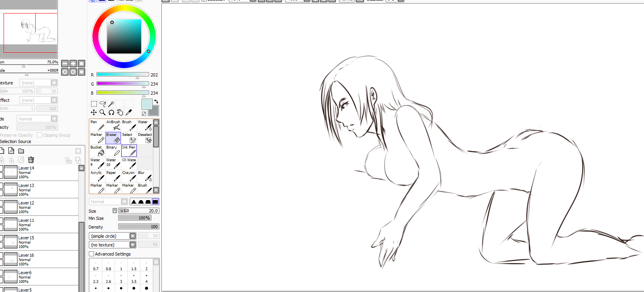Swap foreground and background colors
The image size is (644, 292).
pyautogui.click(x=156, y=101)
